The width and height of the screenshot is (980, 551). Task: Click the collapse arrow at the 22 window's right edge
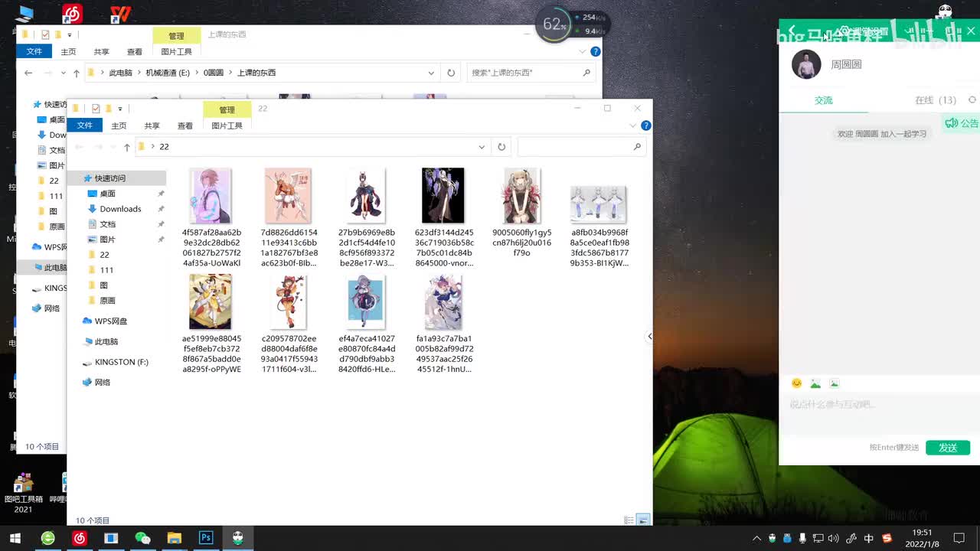point(649,336)
